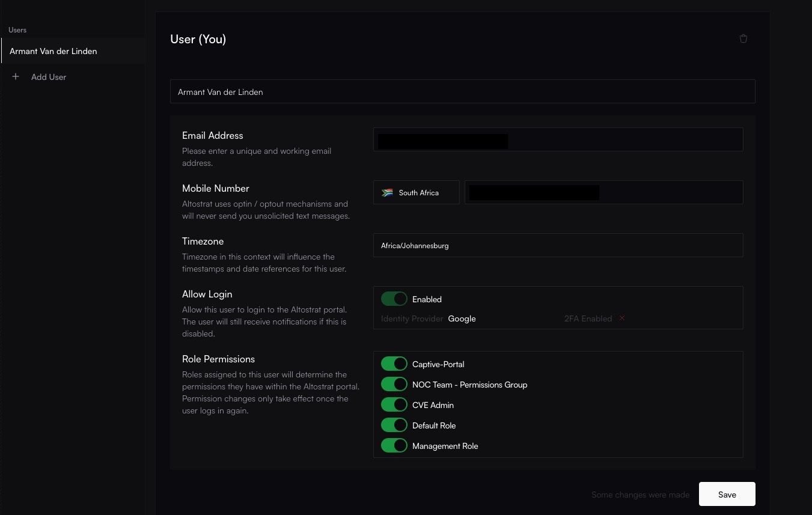Image resolution: width=812 pixels, height=515 pixels.
Task: Toggle off the Captive-Portal role
Action: (x=394, y=364)
